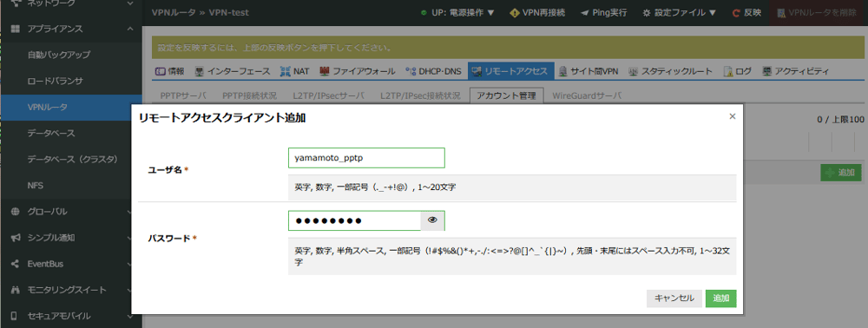Open the WireGuardサーバ sub-tab
This screenshot has height=328, width=868.
(x=587, y=95)
